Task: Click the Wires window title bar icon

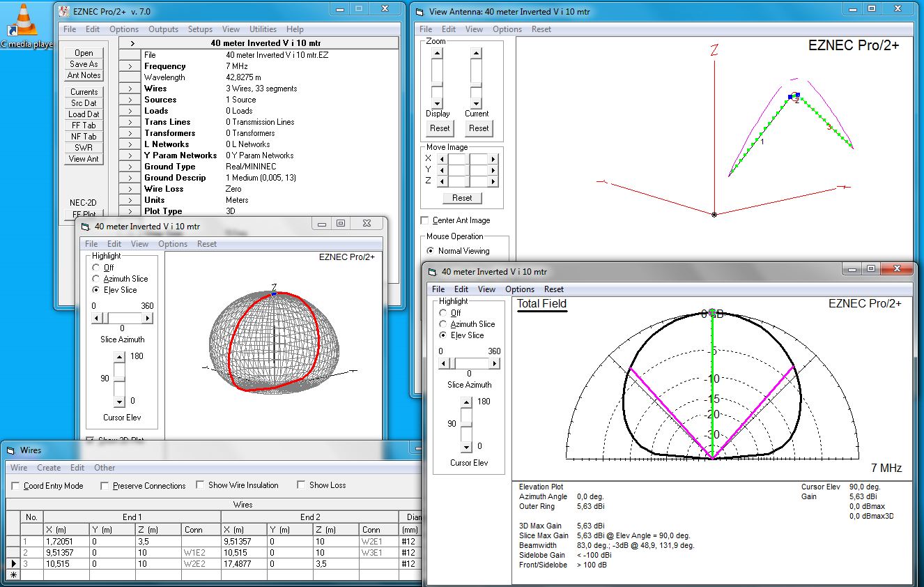Action: coord(11,451)
